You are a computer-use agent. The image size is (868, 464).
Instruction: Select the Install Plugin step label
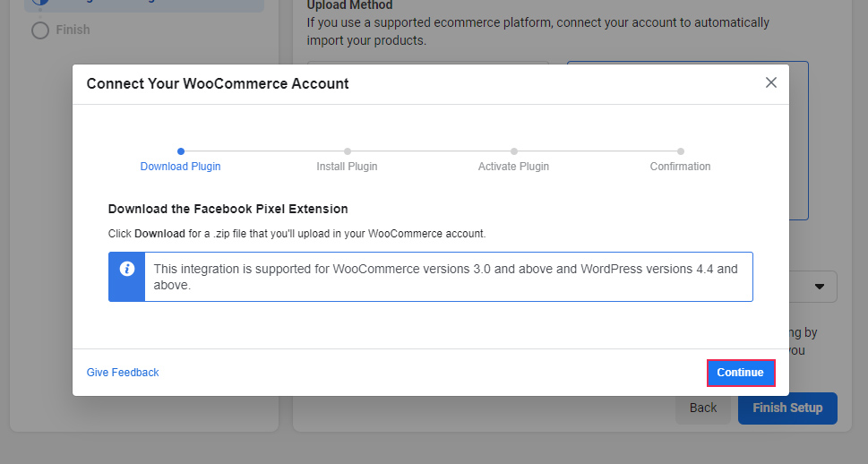click(347, 167)
